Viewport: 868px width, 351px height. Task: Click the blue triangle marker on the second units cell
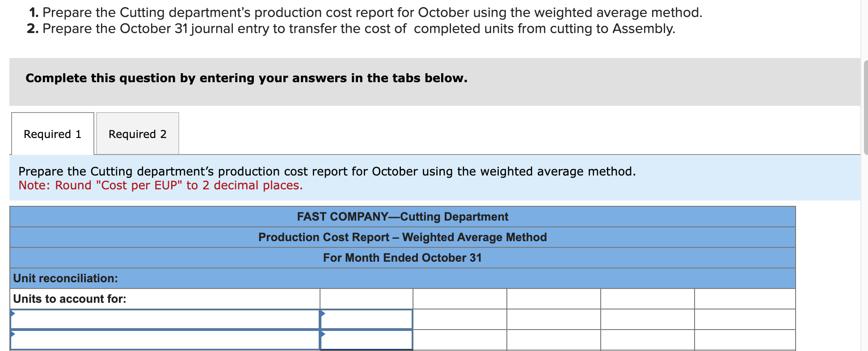click(x=322, y=335)
